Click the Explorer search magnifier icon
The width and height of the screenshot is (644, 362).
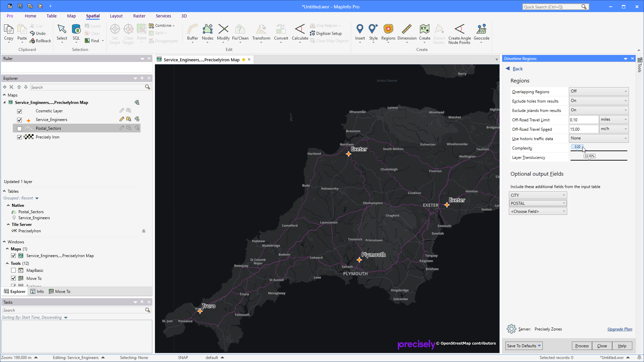point(147,87)
